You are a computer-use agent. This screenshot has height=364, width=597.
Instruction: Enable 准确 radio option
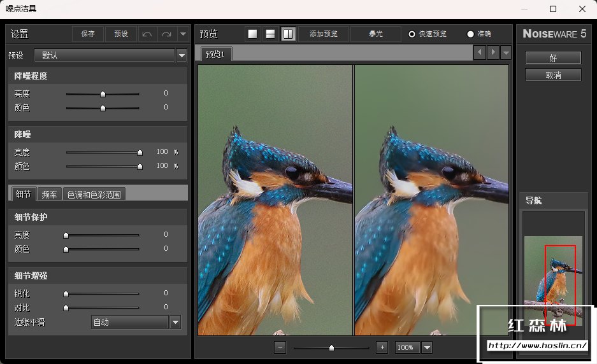[x=470, y=34]
